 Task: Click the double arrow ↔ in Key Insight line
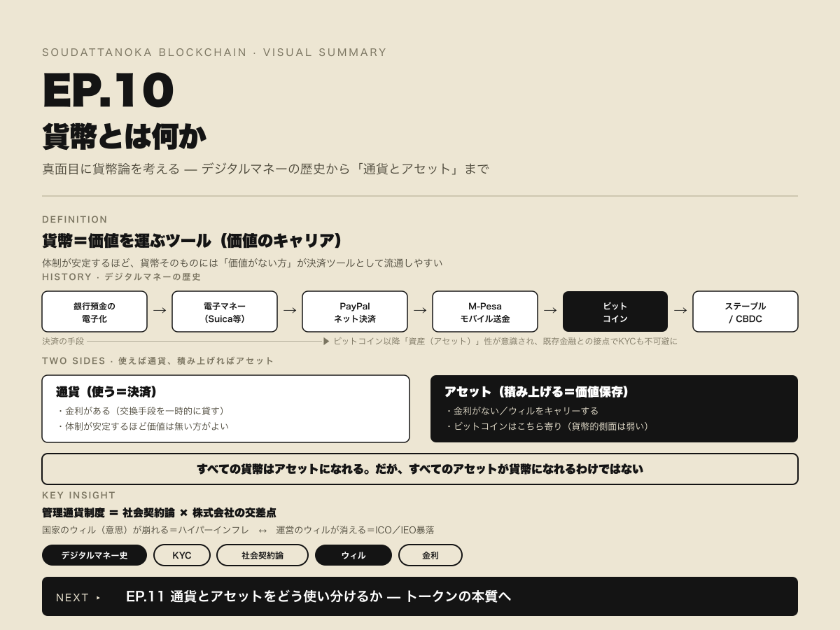point(262,530)
